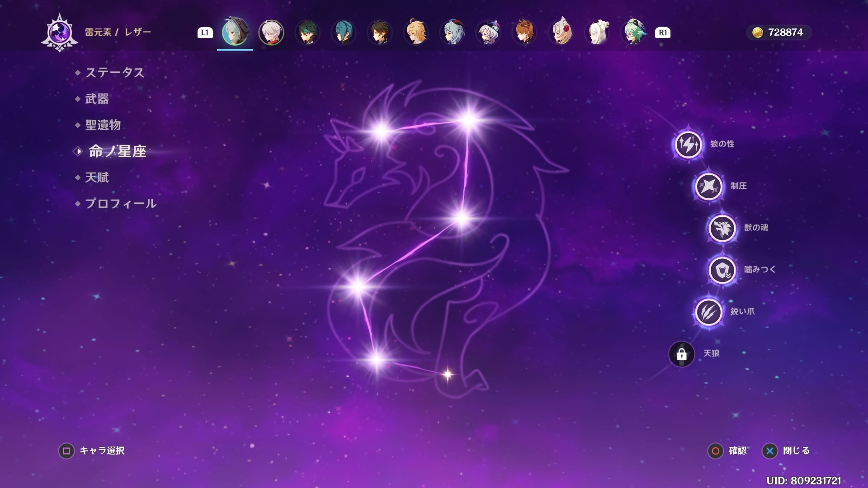The image size is (868, 488).
Task: Click the 鋭い爪 claw icon
Action: point(708,312)
